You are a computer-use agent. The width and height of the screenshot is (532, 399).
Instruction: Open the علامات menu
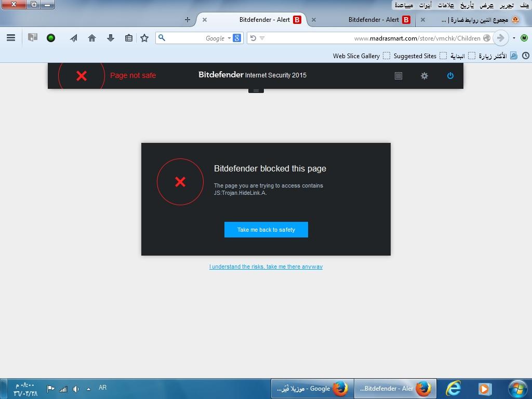446,5
